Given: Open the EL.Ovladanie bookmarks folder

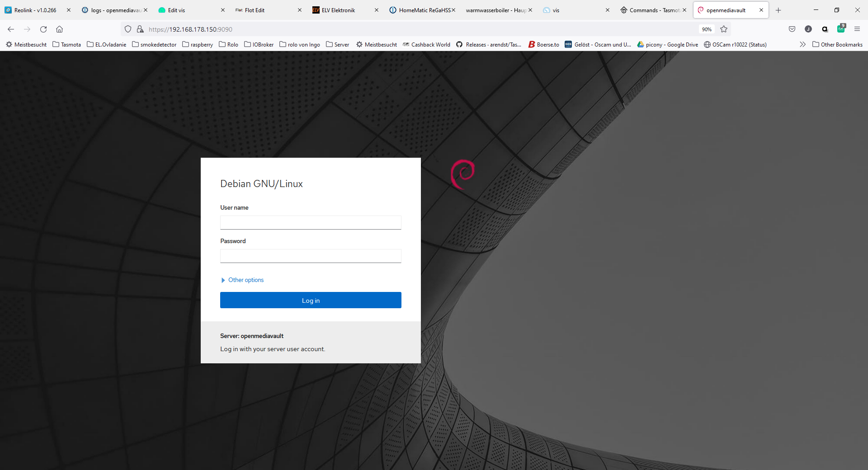Looking at the screenshot, I should point(106,44).
